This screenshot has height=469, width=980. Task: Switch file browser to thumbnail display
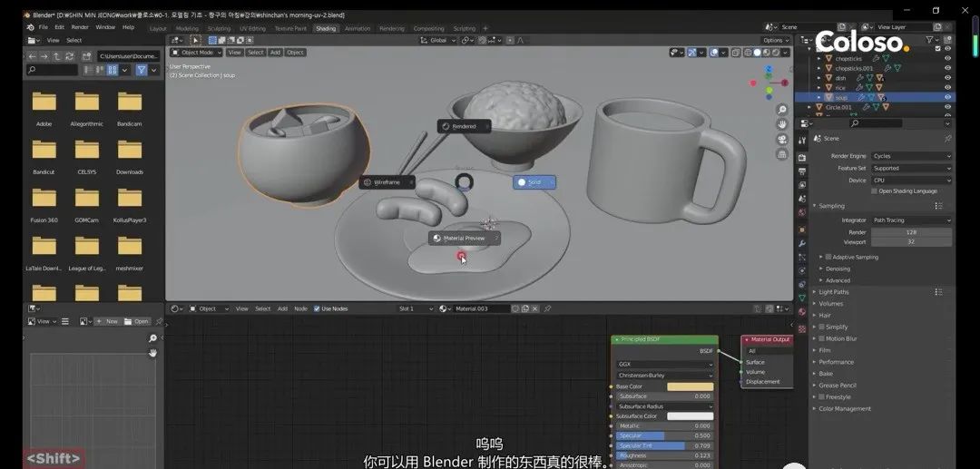113,70
